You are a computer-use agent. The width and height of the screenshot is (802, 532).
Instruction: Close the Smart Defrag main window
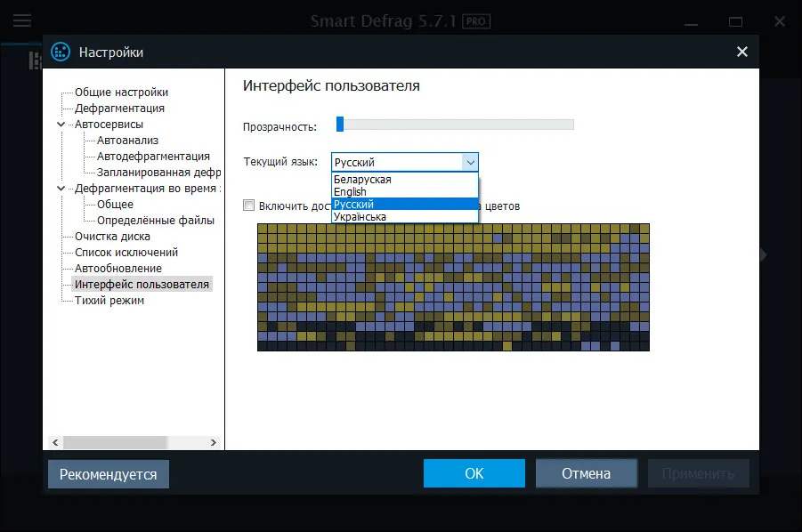pos(780,21)
